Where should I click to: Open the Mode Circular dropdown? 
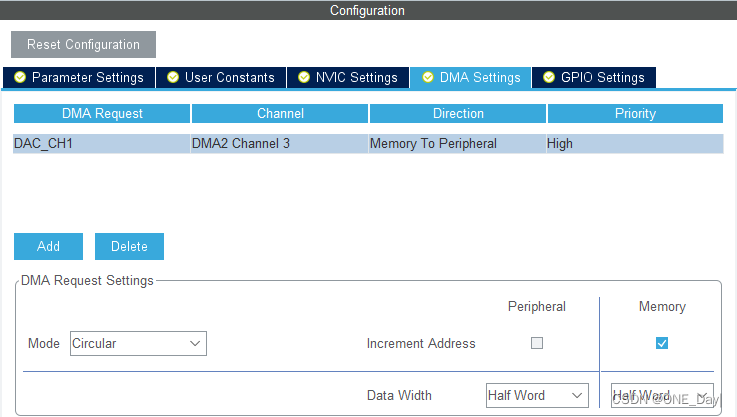138,343
